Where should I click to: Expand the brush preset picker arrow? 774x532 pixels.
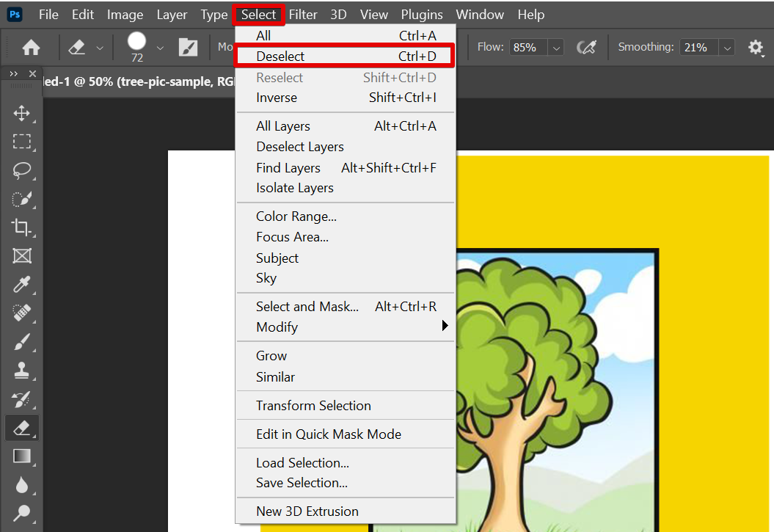coord(160,48)
